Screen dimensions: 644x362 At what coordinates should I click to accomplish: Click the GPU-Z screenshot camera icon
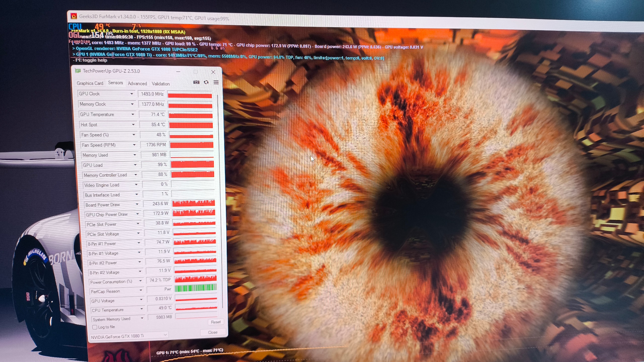point(196,82)
